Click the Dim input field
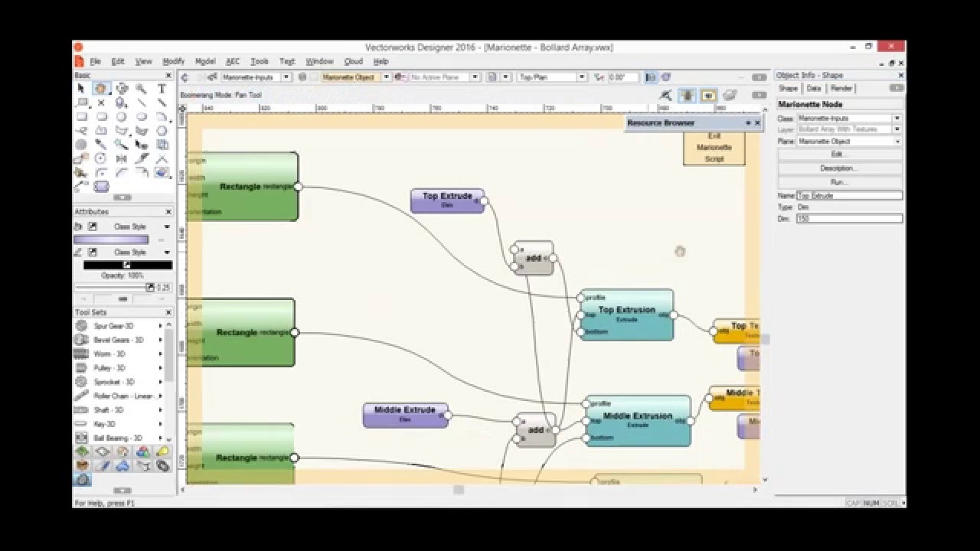Screen dimensions: 980x551 point(849,219)
